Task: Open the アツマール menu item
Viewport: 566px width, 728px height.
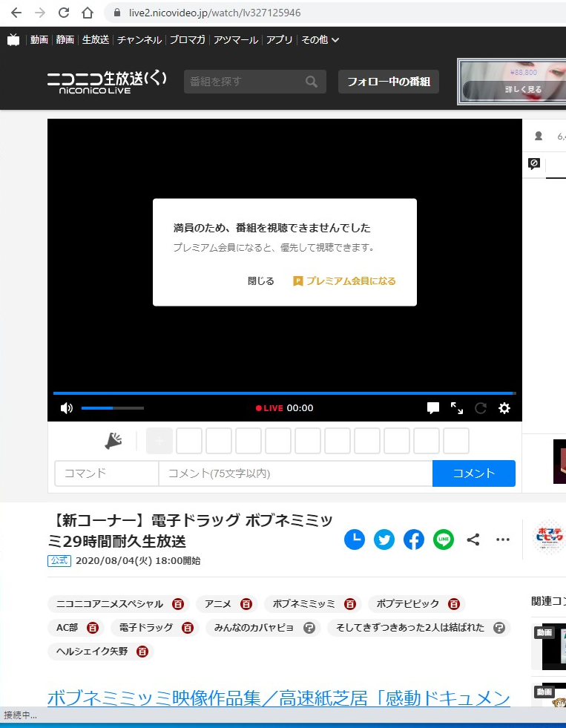Action: (236, 40)
